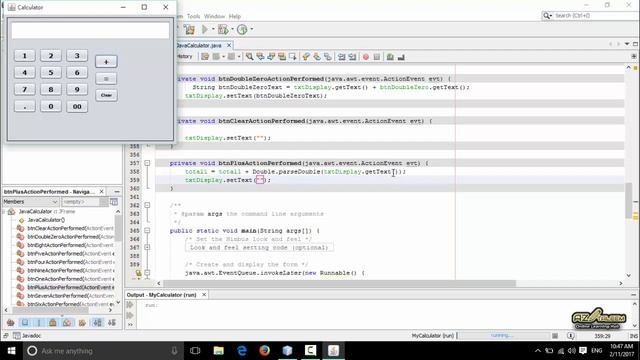Start macro recording red circle icon

click(366, 57)
